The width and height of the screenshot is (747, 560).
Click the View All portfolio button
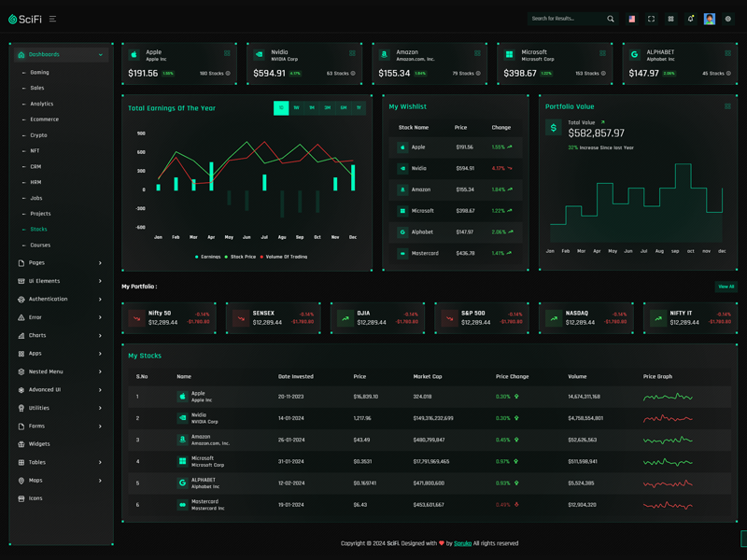point(726,287)
